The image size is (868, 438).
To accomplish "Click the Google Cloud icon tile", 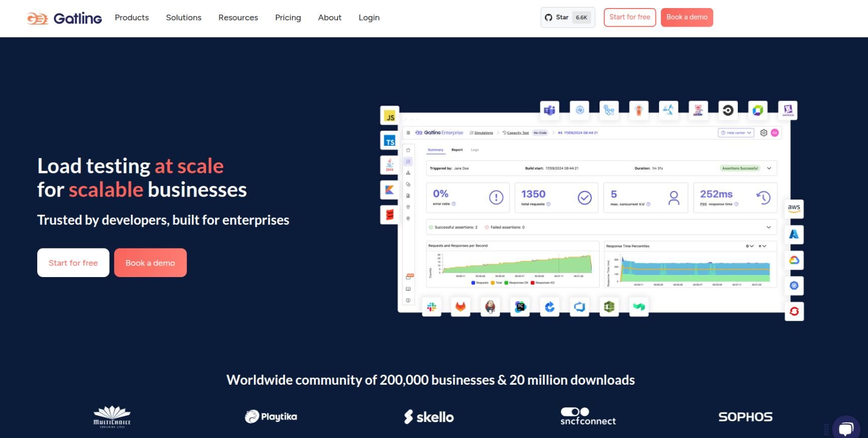I will [794, 260].
